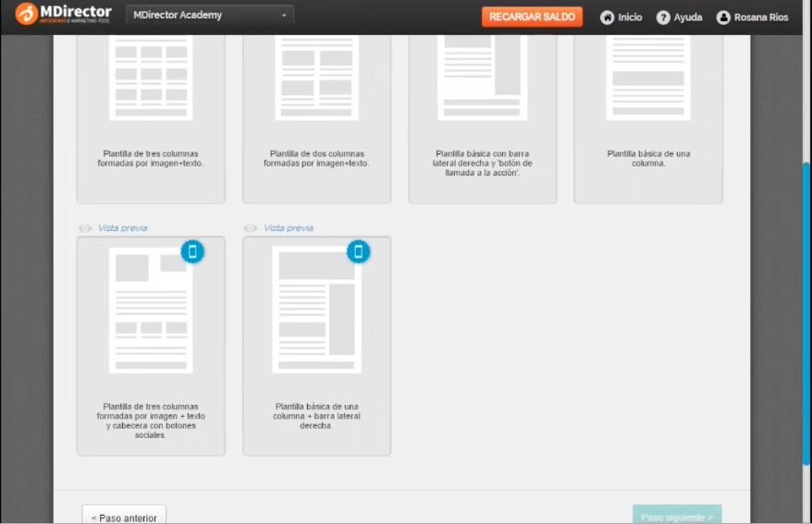Select template with barra lateral derecha and botón
Viewport: 812px width, 524px height.
tap(482, 78)
